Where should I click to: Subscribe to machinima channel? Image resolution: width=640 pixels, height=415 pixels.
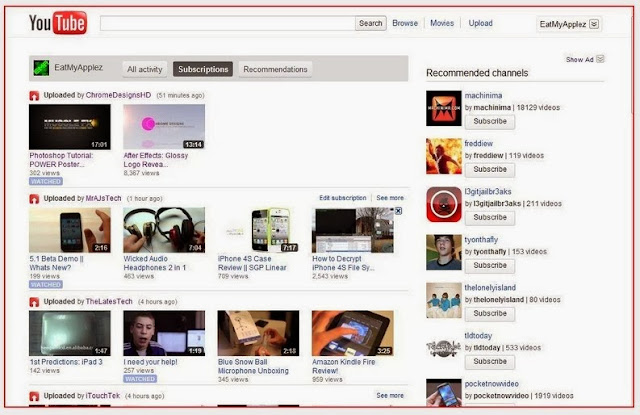pos(490,122)
